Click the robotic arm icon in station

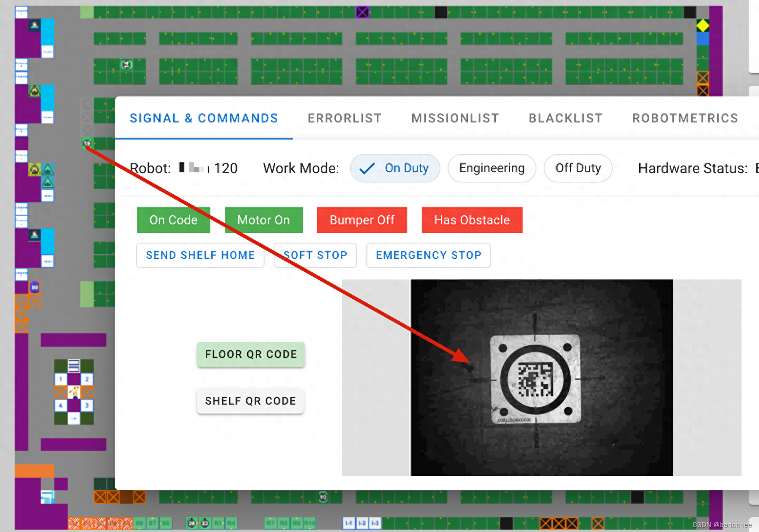pos(74,392)
